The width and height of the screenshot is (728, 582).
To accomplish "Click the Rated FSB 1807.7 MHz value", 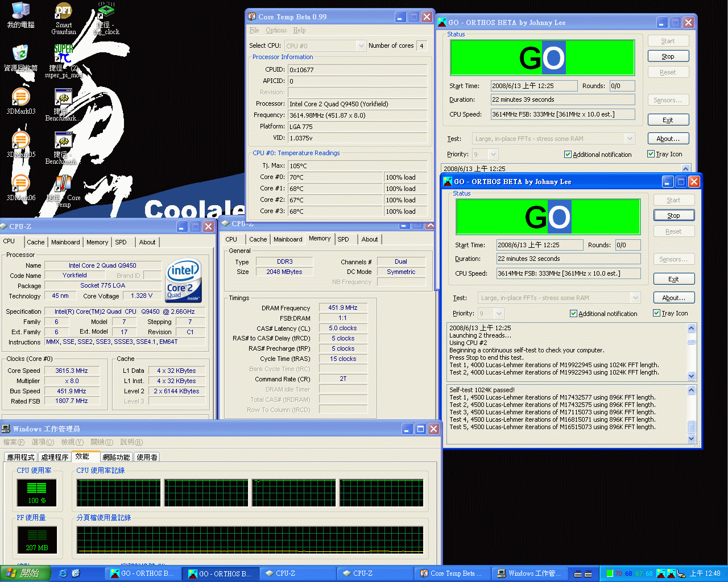I will [x=71, y=401].
